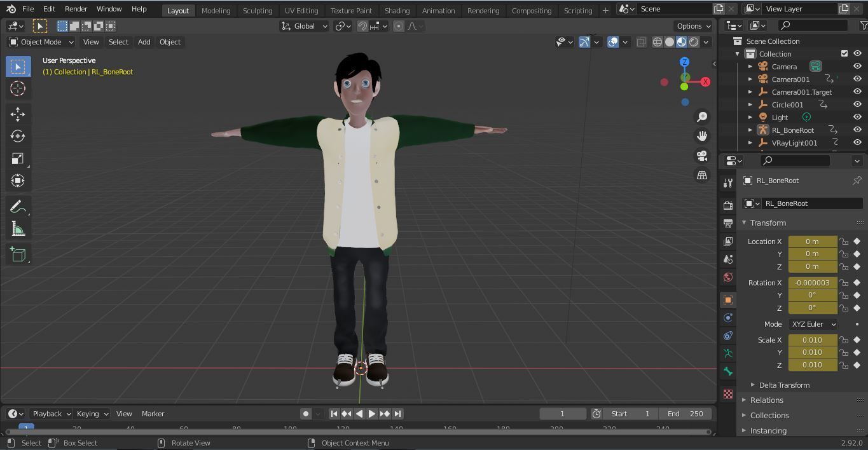Screen dimensions: 868x450
Task: Open the Render menu
Action: tap(76, 9)
